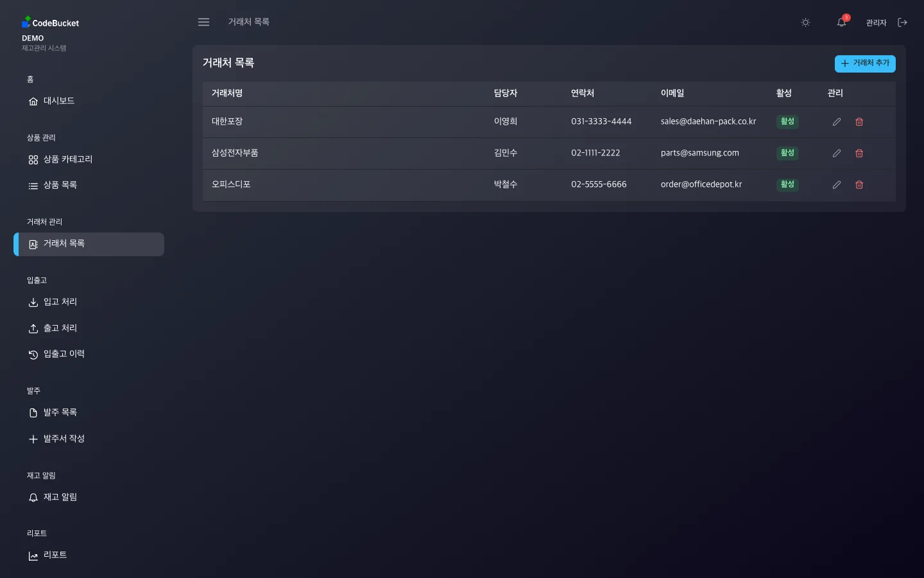Toggle light mode with the sun icon
Image resolution: width=924 pixels, height=578 pixels.
805,22
